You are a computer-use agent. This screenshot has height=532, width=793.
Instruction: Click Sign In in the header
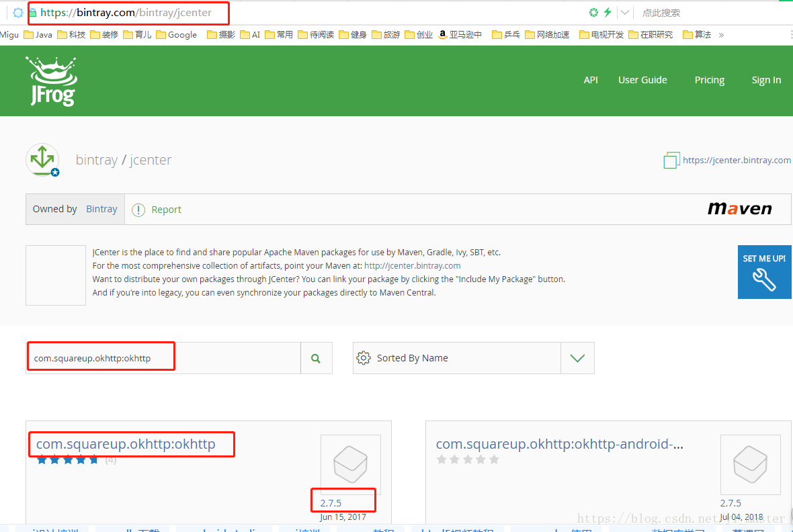pos(766,80)
